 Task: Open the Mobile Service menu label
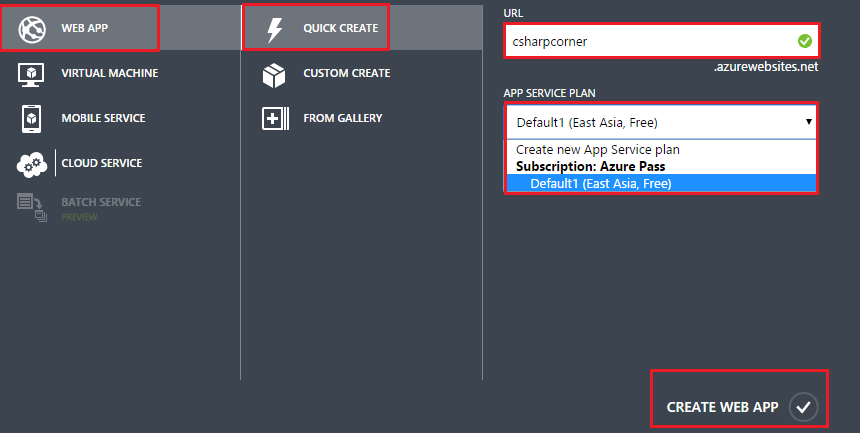click(103, 118)
